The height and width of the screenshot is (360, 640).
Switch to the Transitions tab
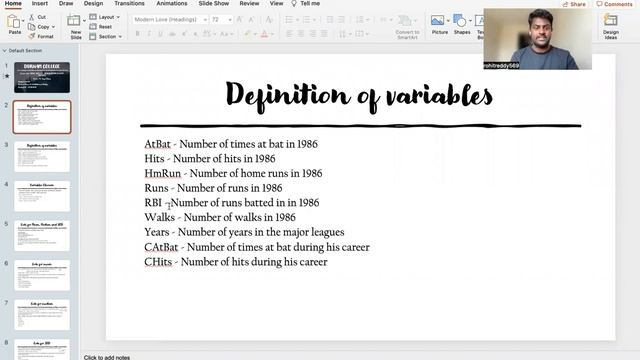129,3
